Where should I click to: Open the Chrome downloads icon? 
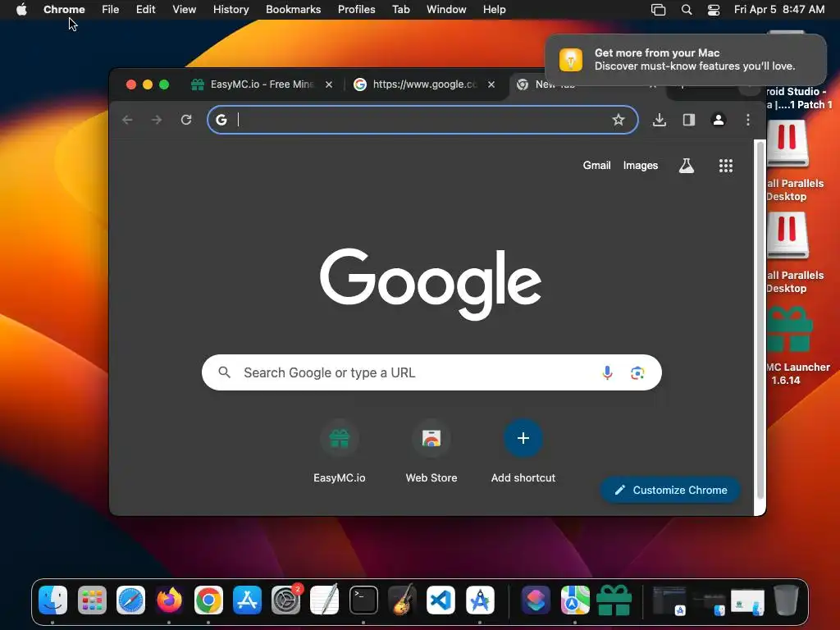660,120
